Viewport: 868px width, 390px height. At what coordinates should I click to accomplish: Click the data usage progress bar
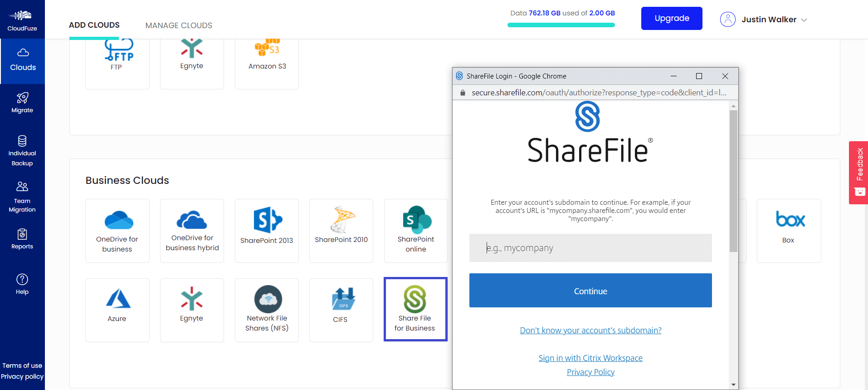pyautogui.click(x=561, y=25)
